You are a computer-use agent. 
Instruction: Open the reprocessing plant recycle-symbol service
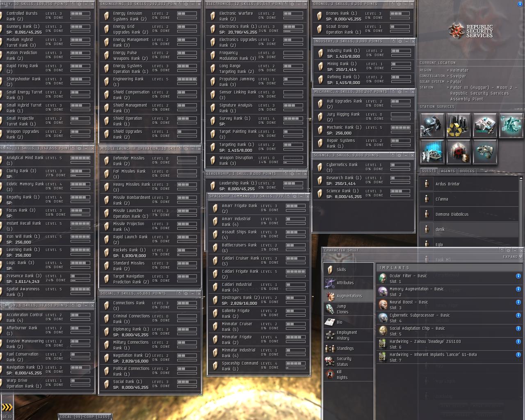coord(459,125)
